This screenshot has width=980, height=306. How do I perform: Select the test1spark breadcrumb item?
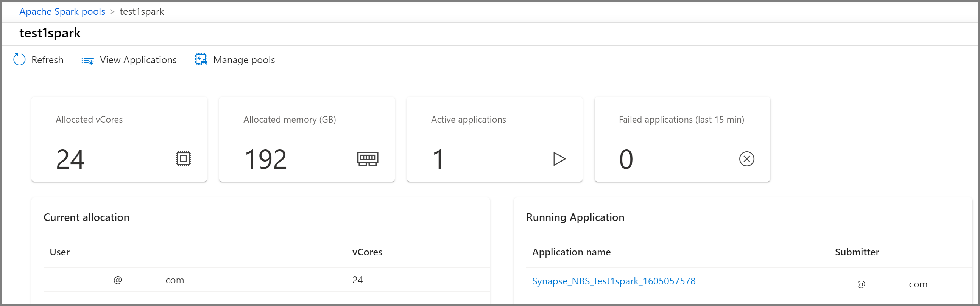(x=142, y=12)
